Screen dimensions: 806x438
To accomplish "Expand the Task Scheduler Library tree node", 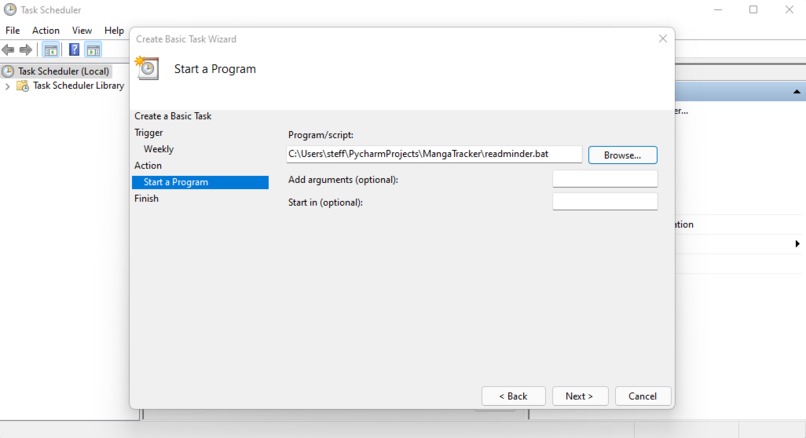I will click(7, 86).
